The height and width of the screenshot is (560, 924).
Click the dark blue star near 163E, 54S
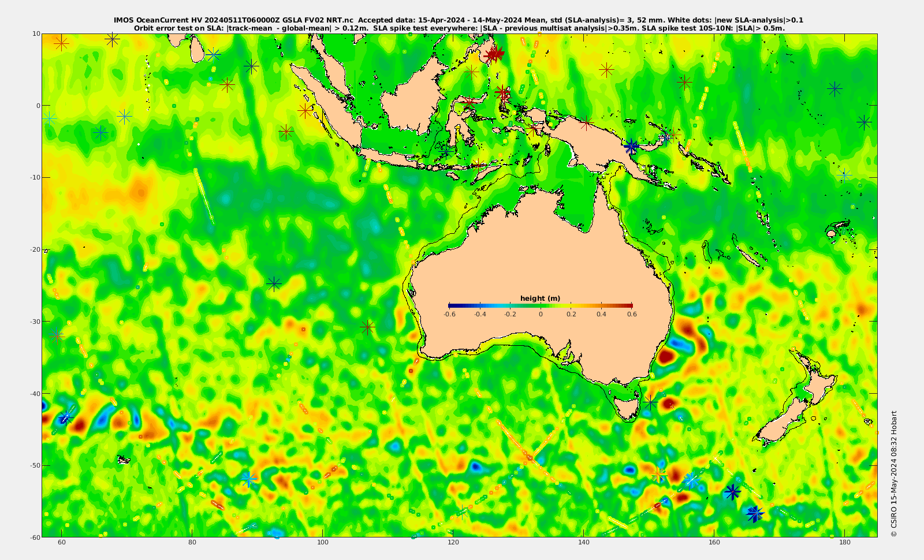[732, 492]
